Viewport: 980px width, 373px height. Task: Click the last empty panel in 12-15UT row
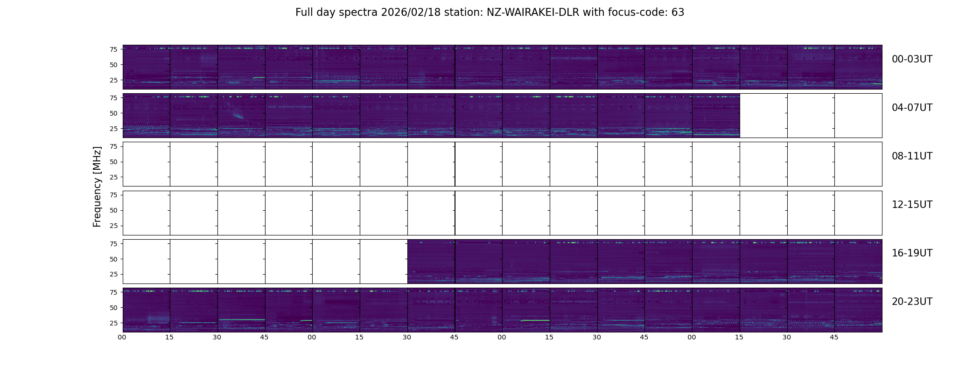(x=858, y=213)
